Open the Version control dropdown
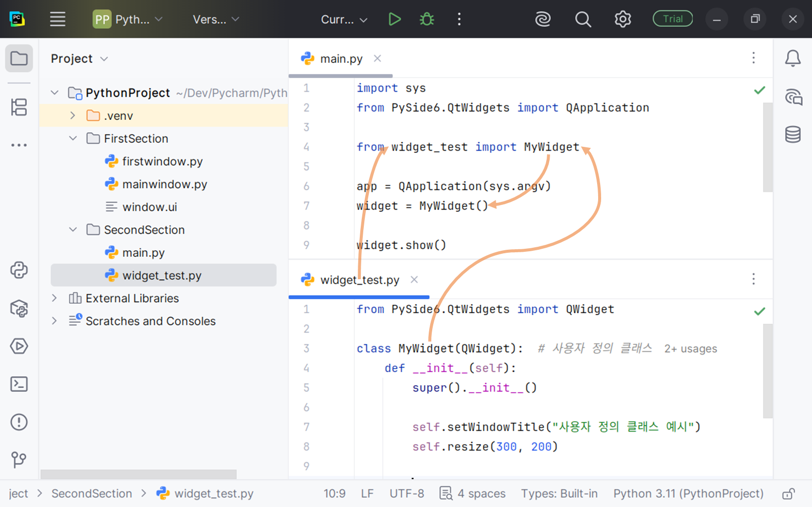This screenshot has width=812, height=507. 216,19
